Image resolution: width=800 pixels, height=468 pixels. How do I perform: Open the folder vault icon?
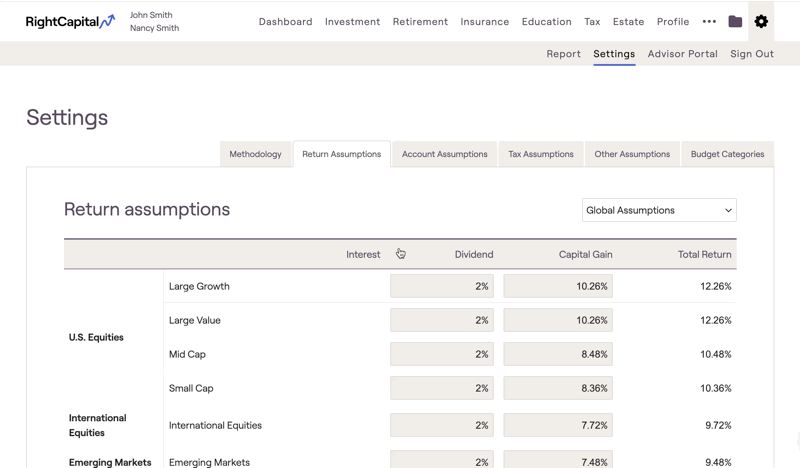(x=735, y=21)
